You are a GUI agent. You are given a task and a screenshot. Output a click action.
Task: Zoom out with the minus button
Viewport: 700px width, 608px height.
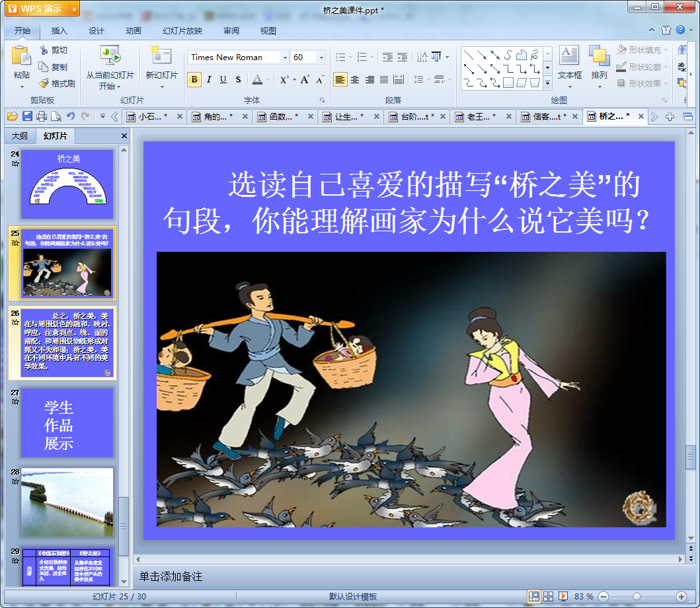pos(603,596)
